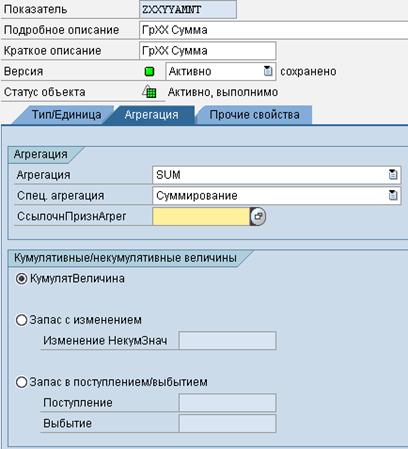Select the Запас с изменением radio button

tap(22, 320)
